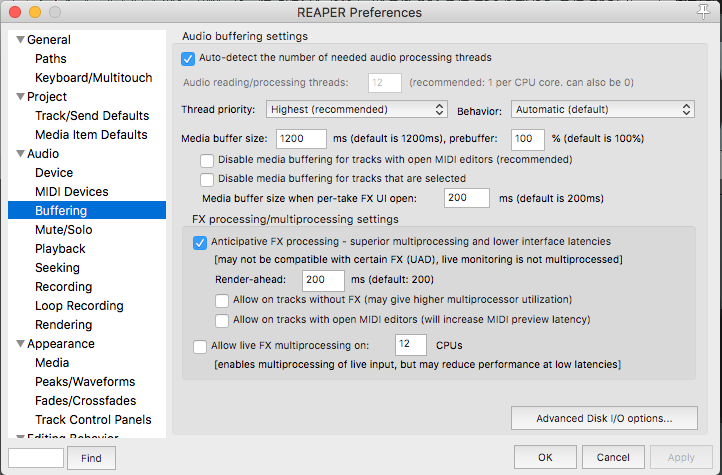722x475 pixels.
Task: Toggle Anticipative FX processing checkbox
Action: point(200,243)
